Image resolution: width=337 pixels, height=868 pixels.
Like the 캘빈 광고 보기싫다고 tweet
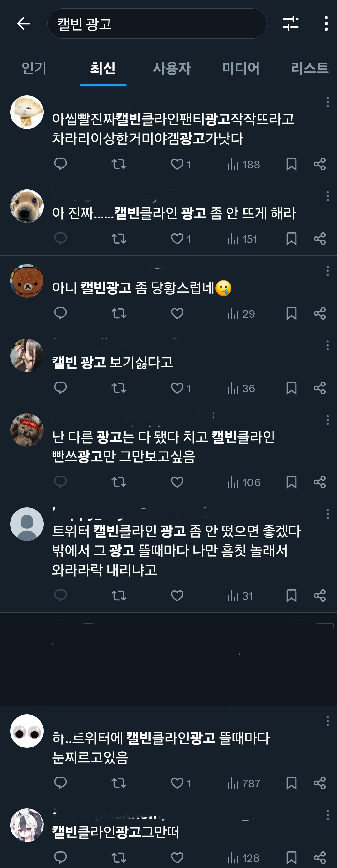(177, 388)
